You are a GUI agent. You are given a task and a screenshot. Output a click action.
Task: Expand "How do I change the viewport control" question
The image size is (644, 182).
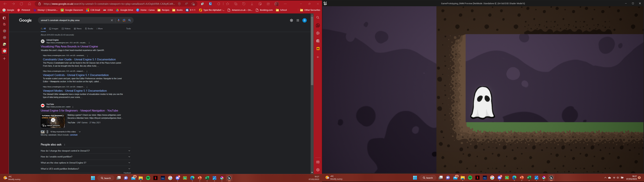(86, 151)
